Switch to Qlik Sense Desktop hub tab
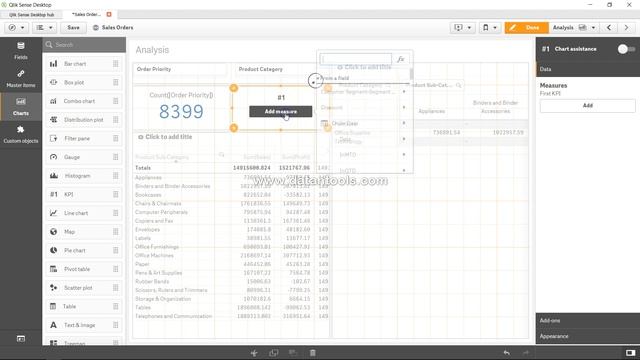640x360 pixels. 31,14
